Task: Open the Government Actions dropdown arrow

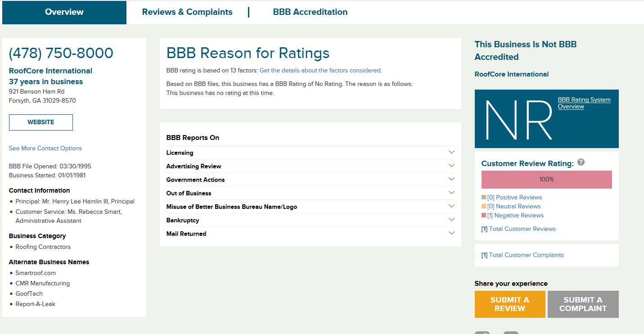Action: pos(451,179)
